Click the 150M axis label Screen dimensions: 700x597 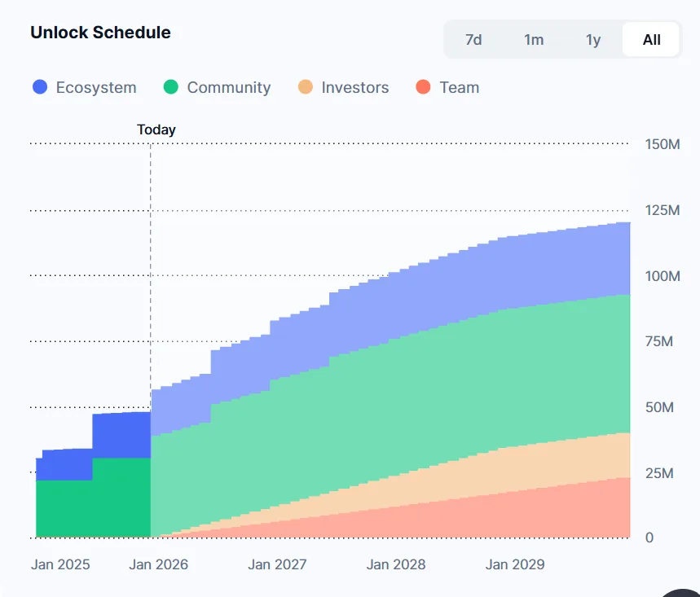(663, 143)
